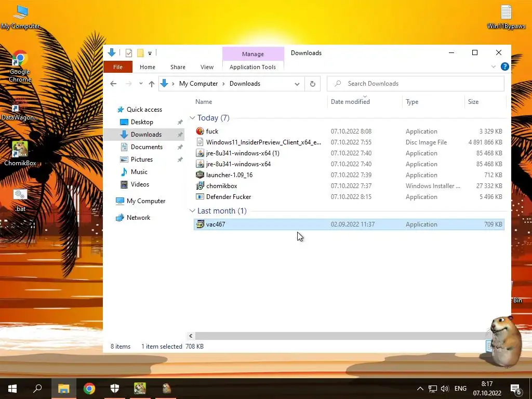Open taskbar Search magnifier
Screen dimensions: 532x399
pyautogui.click(x=37, y=389)
